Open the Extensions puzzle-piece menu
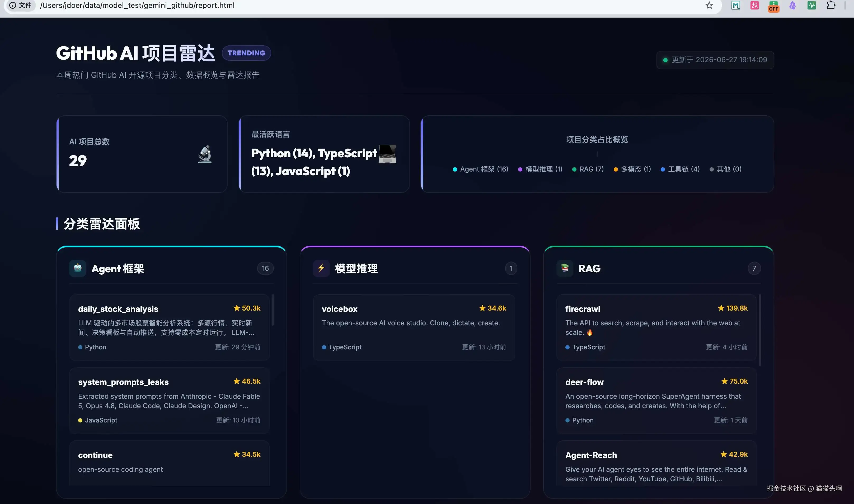This screenshot has width=854, height=504. 831,6
